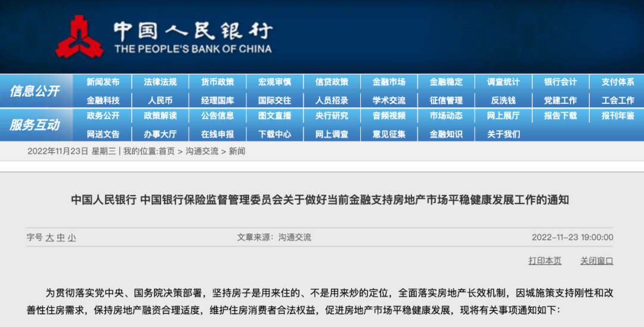This screenshot has height=327, width=644.
Task: Set font size to small 小
Action: (x=72, y=237)
